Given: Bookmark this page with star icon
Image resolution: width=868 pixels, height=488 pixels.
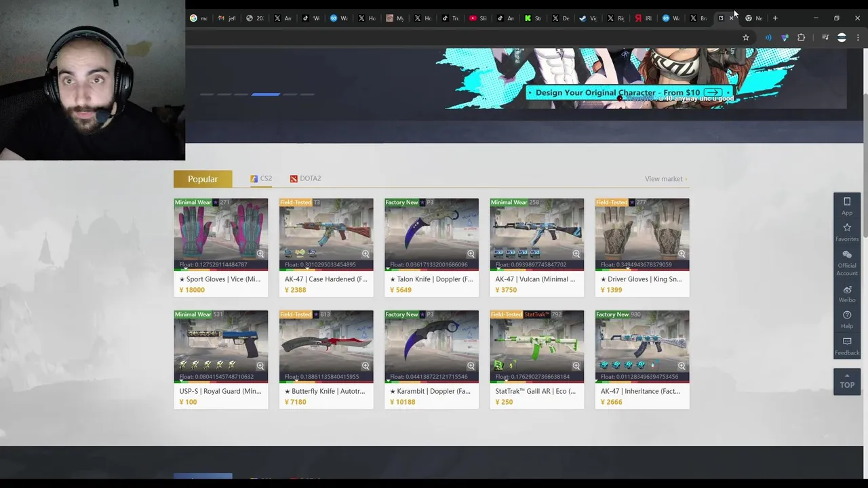Looking at the screenshot, I should pos(746,37).
